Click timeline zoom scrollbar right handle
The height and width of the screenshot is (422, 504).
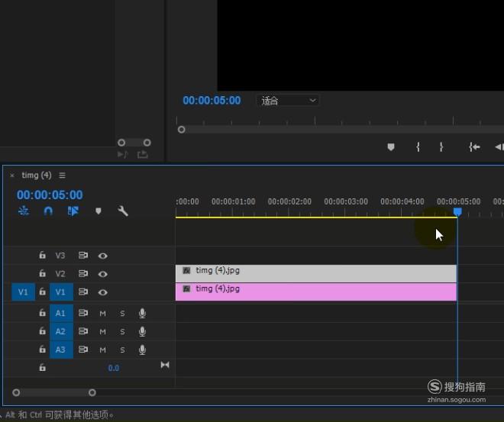point(92,392)
